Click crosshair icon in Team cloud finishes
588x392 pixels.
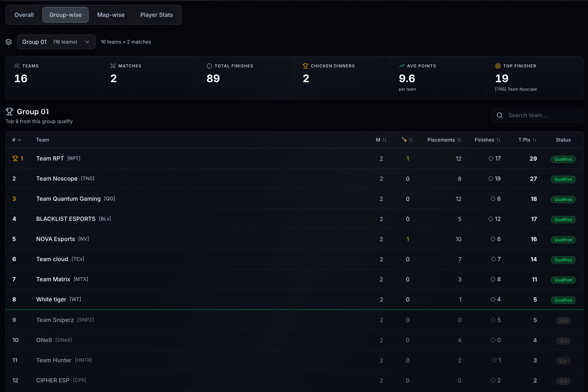point(493,259)
